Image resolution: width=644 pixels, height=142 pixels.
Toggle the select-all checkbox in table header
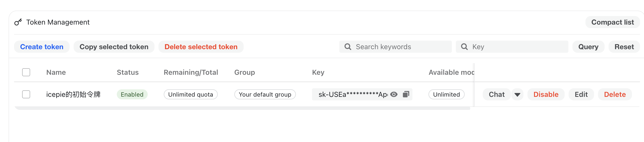pyautogui.click(x=26, y=72)
